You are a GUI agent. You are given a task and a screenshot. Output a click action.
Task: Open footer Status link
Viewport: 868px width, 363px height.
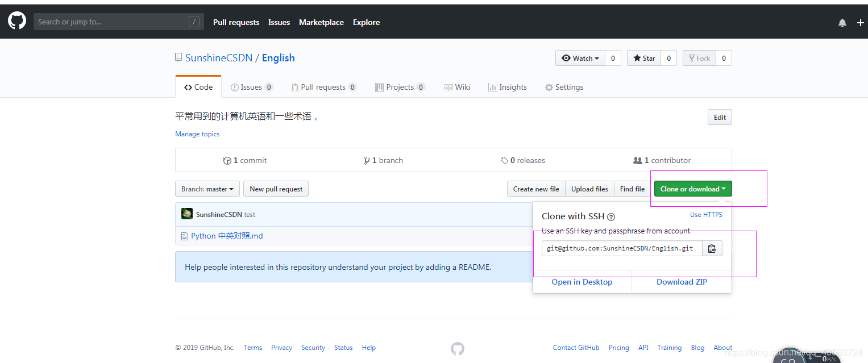click(343, 348)
